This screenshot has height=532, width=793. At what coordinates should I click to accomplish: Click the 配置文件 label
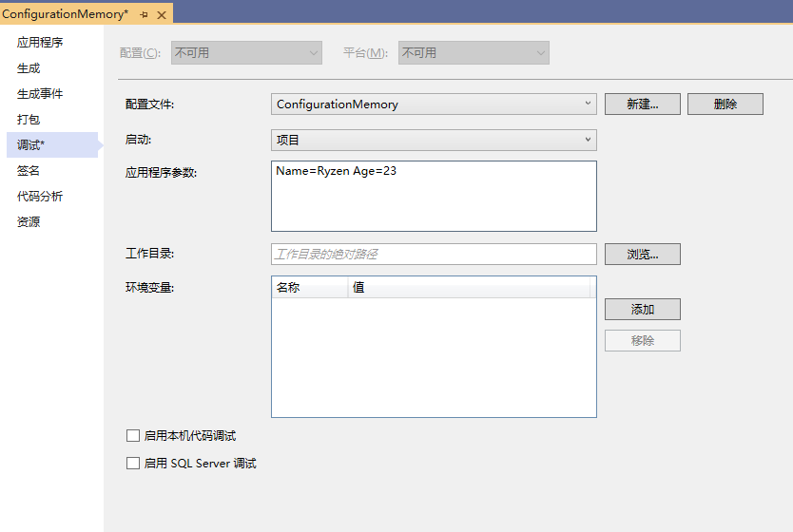(149, 104)
